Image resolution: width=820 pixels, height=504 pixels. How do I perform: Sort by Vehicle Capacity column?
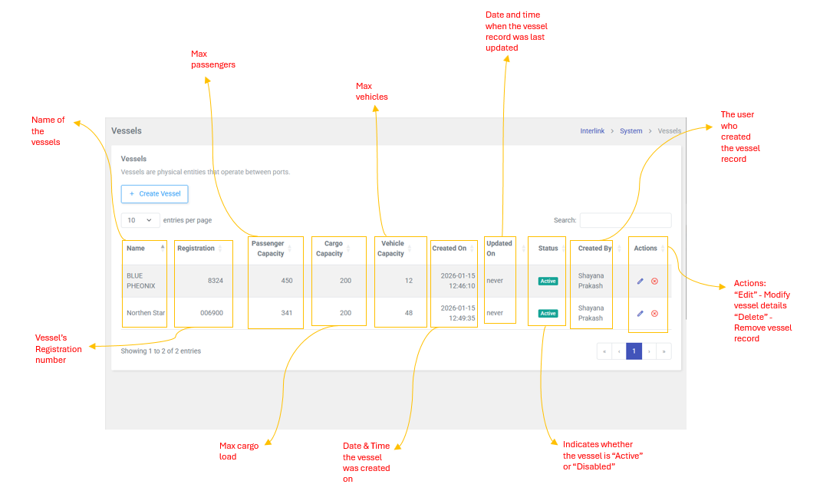[x=391, y=249]
